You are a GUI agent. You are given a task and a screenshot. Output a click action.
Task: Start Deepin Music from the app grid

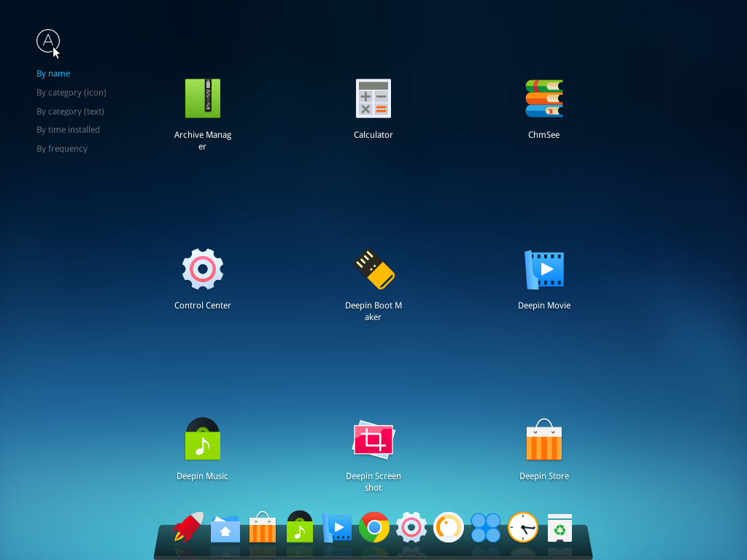click(203, 440)
